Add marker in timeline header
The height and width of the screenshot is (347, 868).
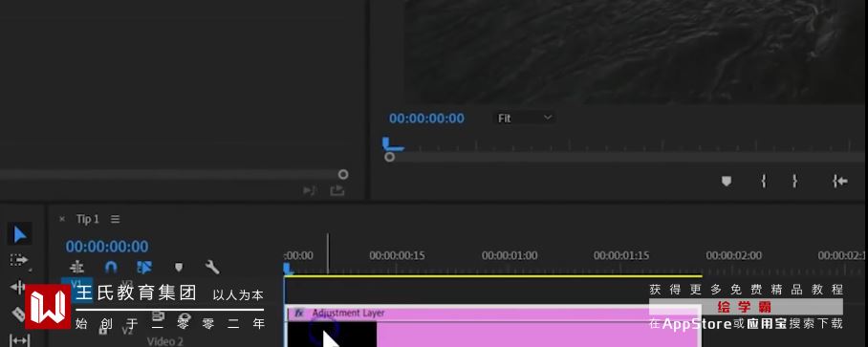pos(178,268)
